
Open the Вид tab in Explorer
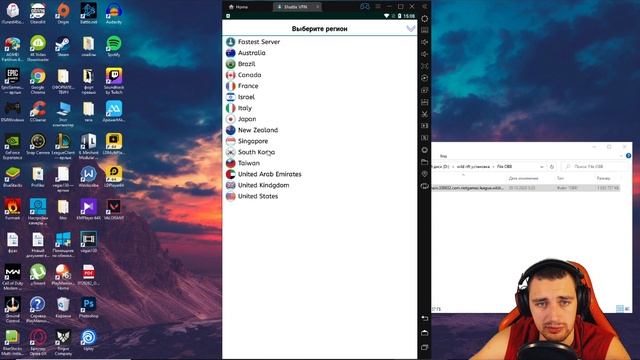click(x=443, y=156)
